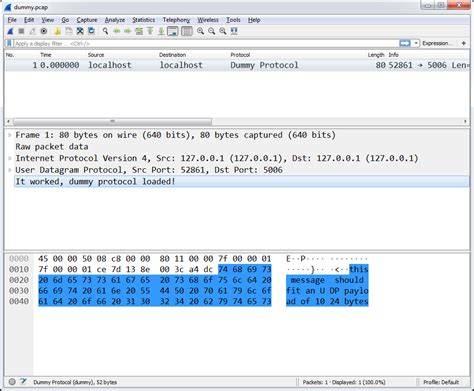Click the Expression button

(x=437, y=43)
